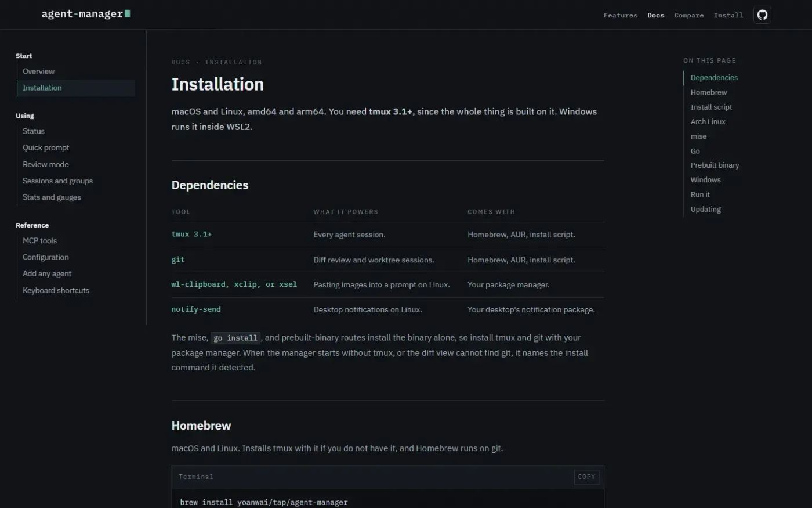This screenshot has width=812, height=508.
Task: Jump to Run it section
Action: [x=700, y=194]
